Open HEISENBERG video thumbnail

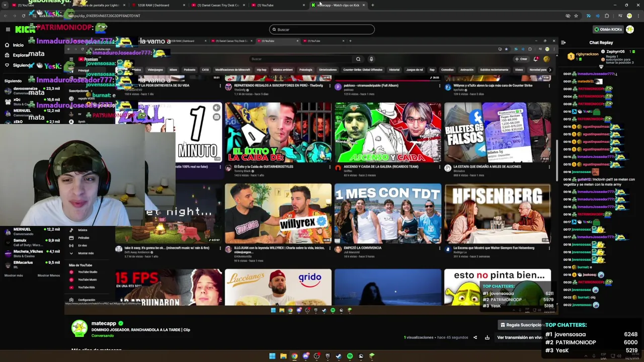tap(498, 213)
